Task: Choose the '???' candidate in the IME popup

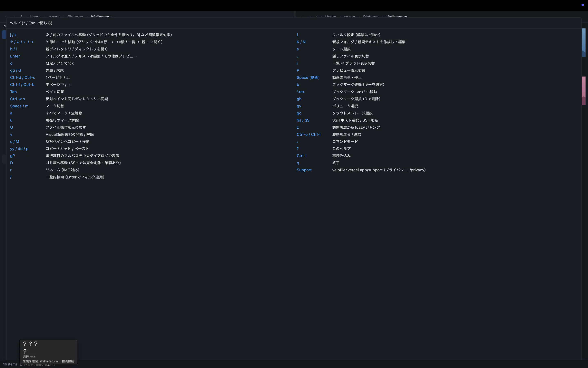Action: pyautogui.click(x=30, y=344)
